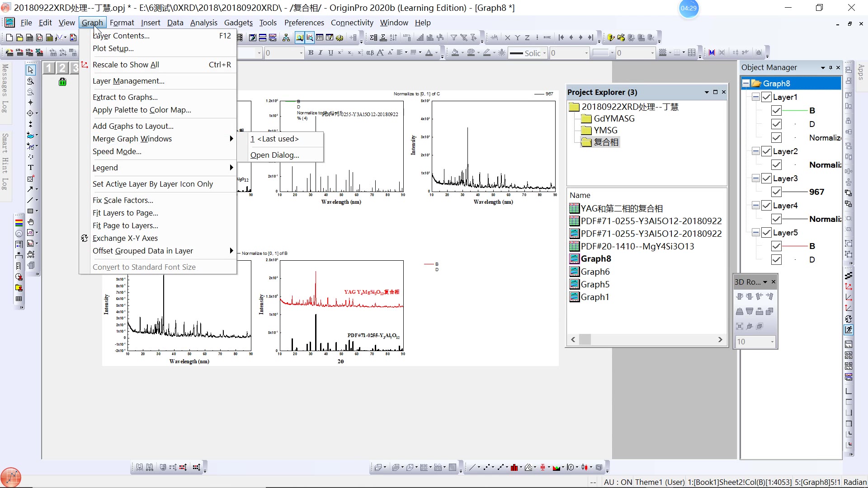This screenshot has width=868, height=488.
Task: Uncheck the Layer1 visibility checkbox
Action: [766, 97]
